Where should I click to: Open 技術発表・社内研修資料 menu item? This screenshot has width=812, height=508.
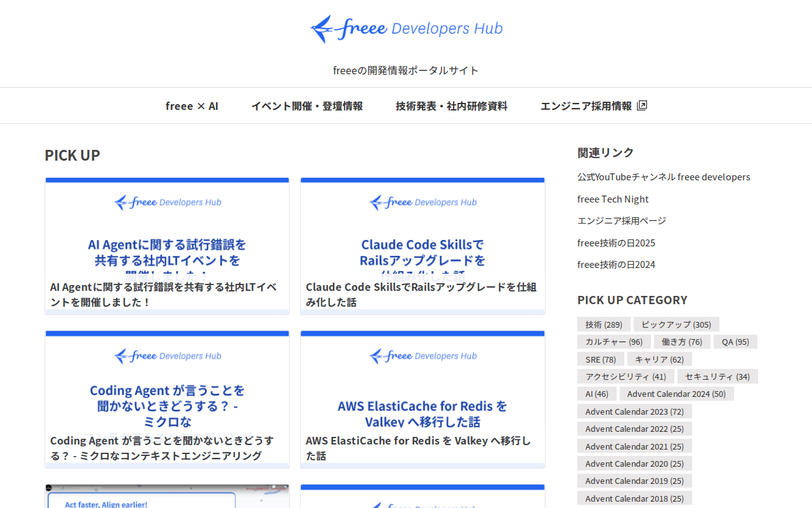[452, 106]
